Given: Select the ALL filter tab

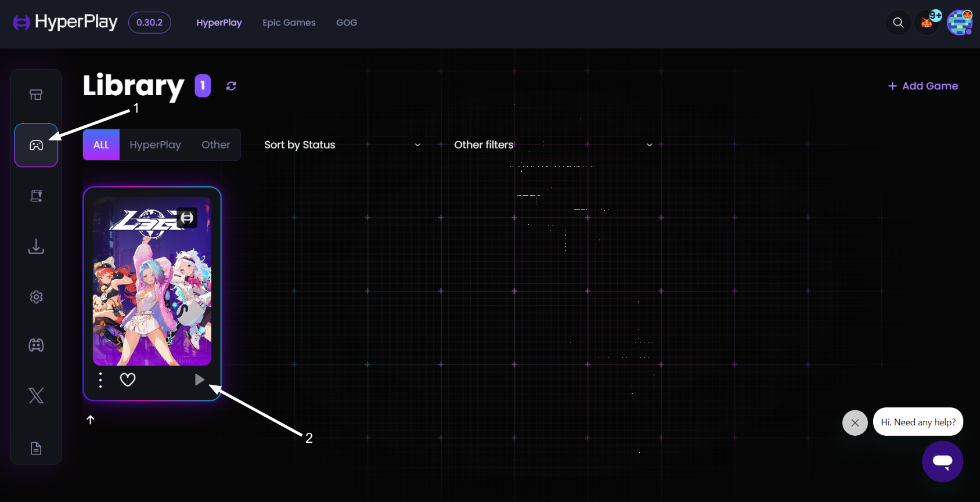Looking at the screenshot, I should (101, 145).
